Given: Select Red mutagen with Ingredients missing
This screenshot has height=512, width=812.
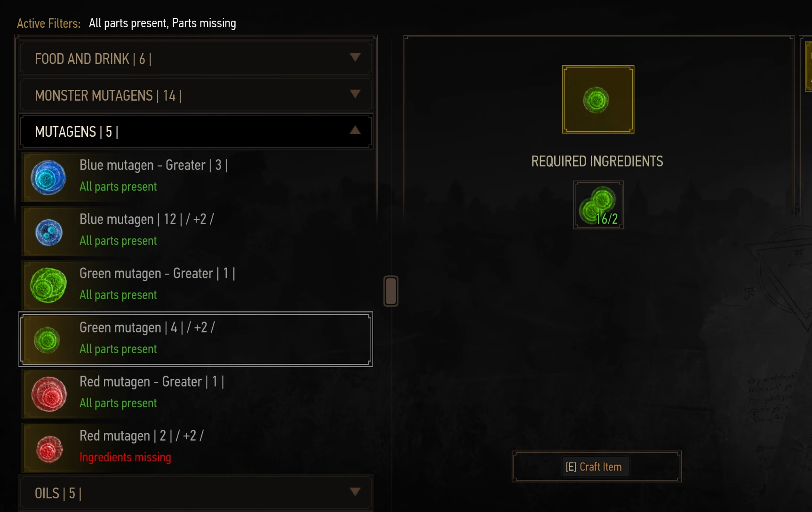Looking at the screenshot, I should [196, 448].
